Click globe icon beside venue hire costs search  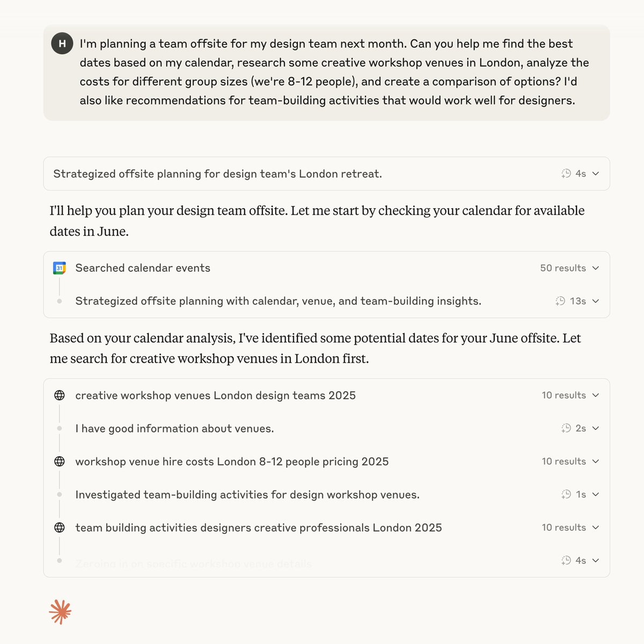(x=60, y=462)
